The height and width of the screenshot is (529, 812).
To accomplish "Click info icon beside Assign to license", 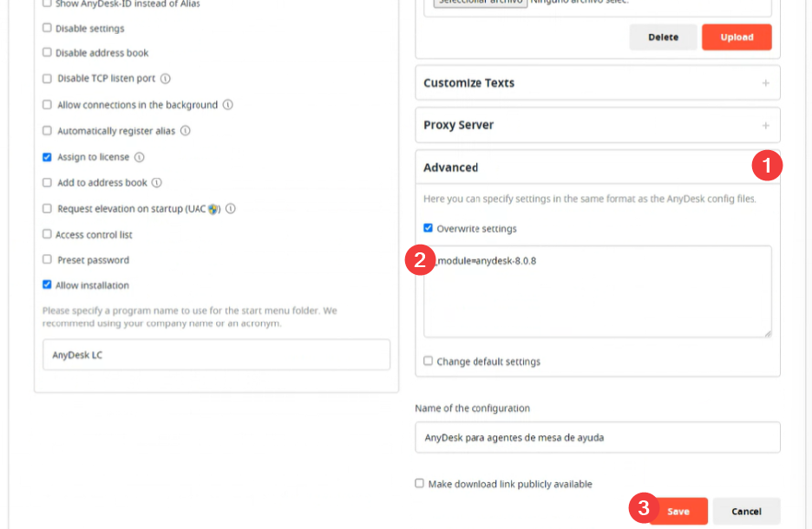I will point(140,157).
